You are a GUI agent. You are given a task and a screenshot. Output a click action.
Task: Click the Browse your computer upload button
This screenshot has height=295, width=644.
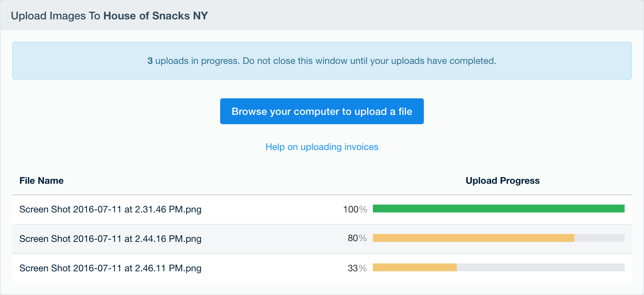322,111
